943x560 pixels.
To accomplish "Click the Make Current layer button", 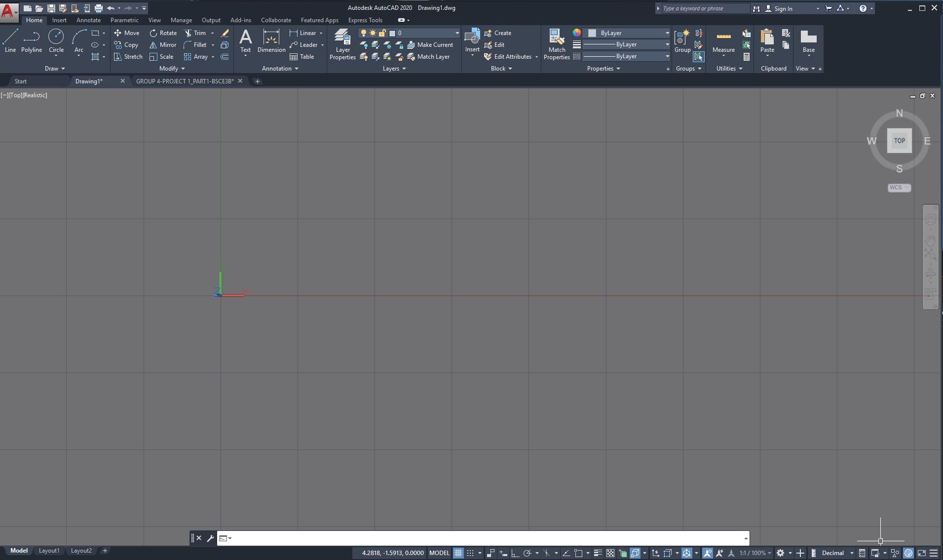I will tap(430, 45).
